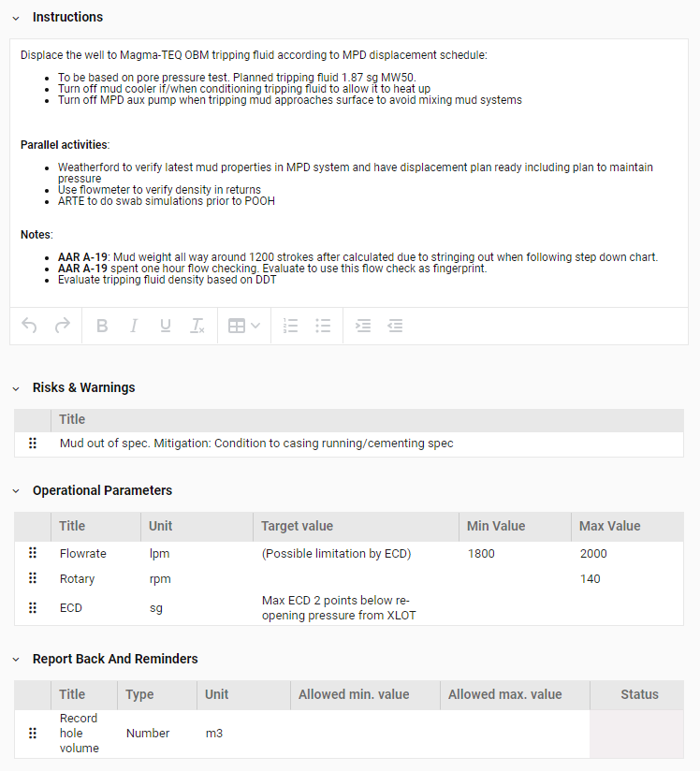Click the Status cell for Record hole volume
Image resolution: width=700 pixels, height=771 pixels.
click(638, 734)
